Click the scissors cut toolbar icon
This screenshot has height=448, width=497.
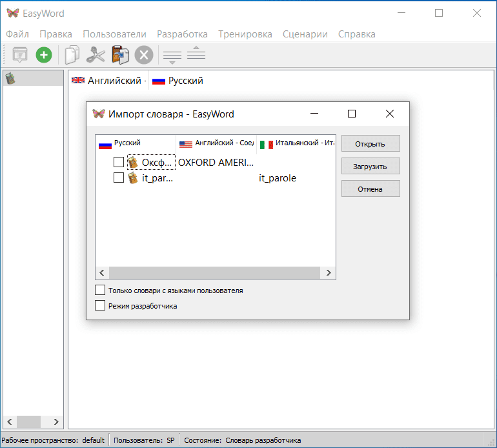[96, 55]
